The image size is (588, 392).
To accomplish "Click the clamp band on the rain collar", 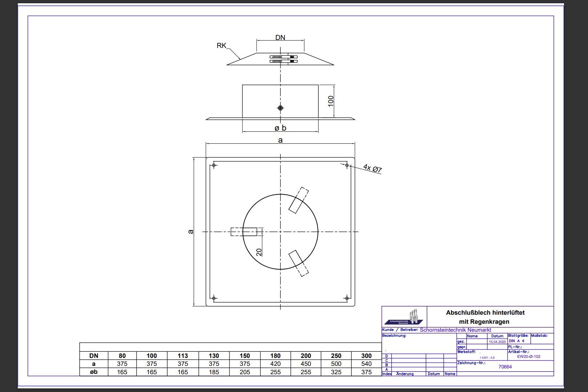I will click(x=283, y=59).
